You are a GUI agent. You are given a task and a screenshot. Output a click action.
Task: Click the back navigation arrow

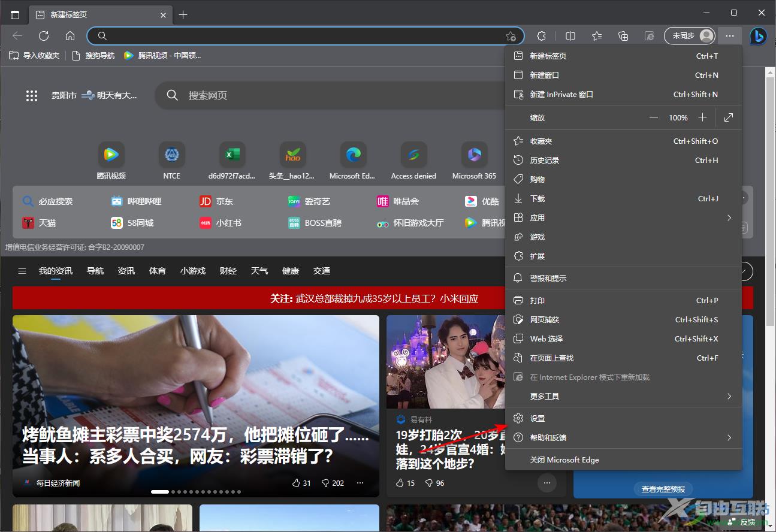tap(17, 36)
